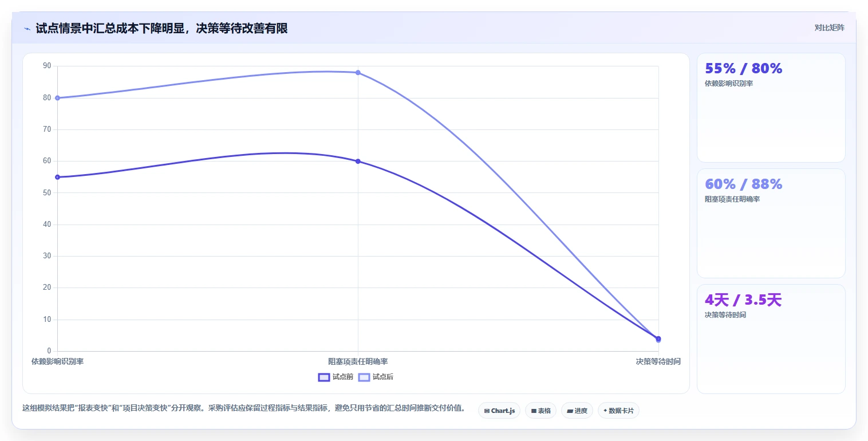Click the y-axis value 50
The height and width of the screenshot is (441, 868).
click(47, 192)
